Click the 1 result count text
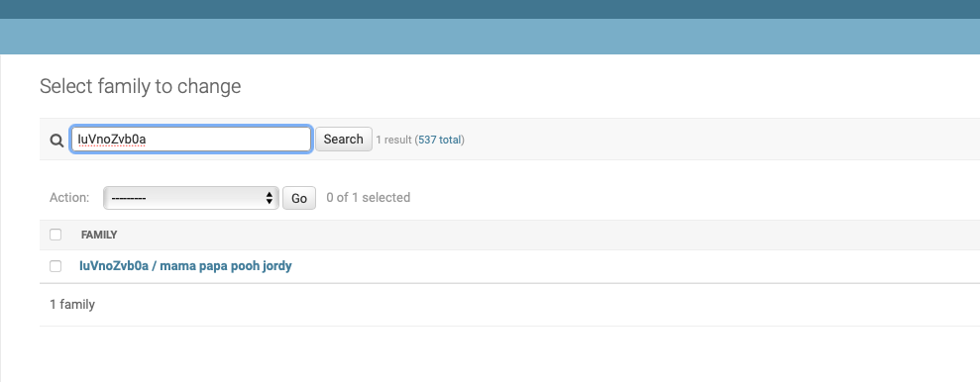 [393, 140]
